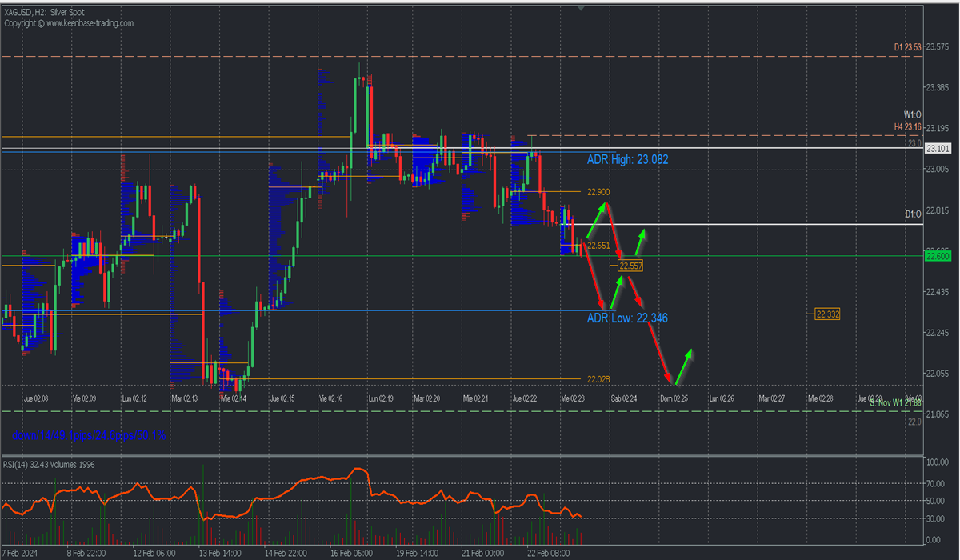Select the red arrow falling toward ADR Low
This screenshot has width=960, height=560.
tap(592, 280)
